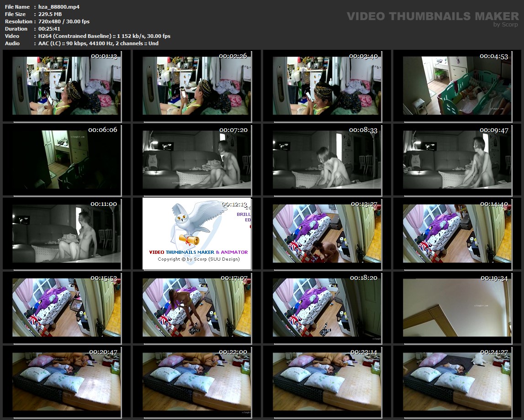The height and width of the screenshot is (420, 524).
Task: Click the resolution value 720x480 / 30.00 fps
Action: click(64, 21)
